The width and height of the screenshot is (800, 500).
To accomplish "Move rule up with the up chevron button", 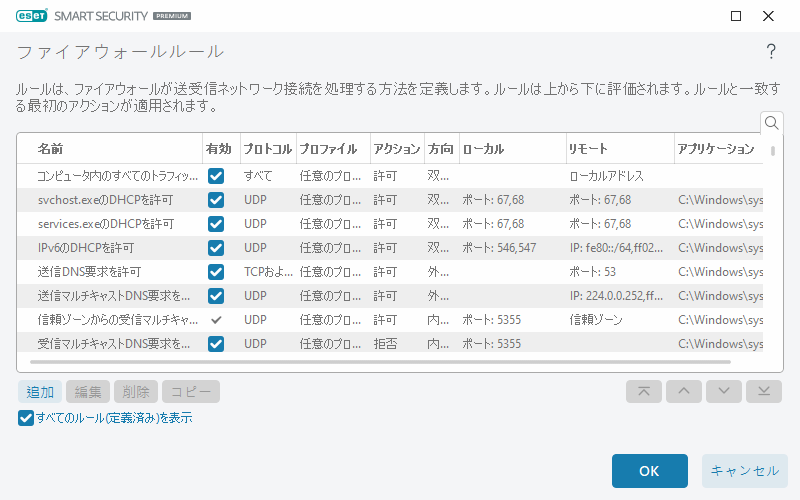I will tap(684, 391).
